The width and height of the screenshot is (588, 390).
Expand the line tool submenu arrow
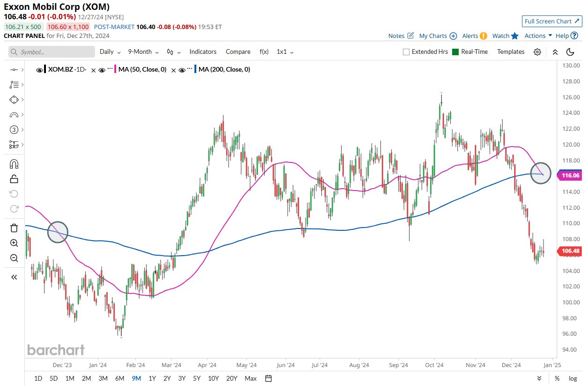coord(22,69)
